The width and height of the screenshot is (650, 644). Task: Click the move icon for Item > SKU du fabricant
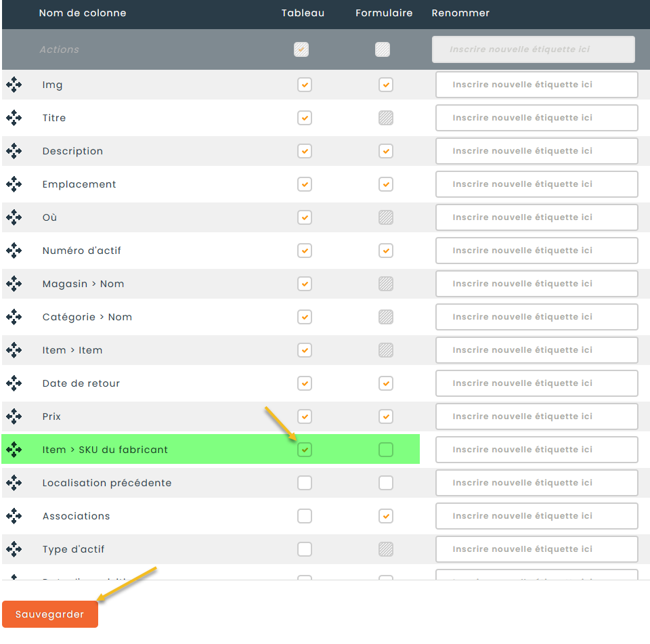(x=14, y=450)
